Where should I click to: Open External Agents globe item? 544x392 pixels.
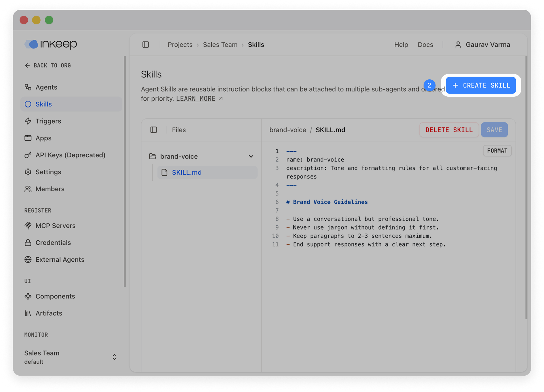click(28, 260)
